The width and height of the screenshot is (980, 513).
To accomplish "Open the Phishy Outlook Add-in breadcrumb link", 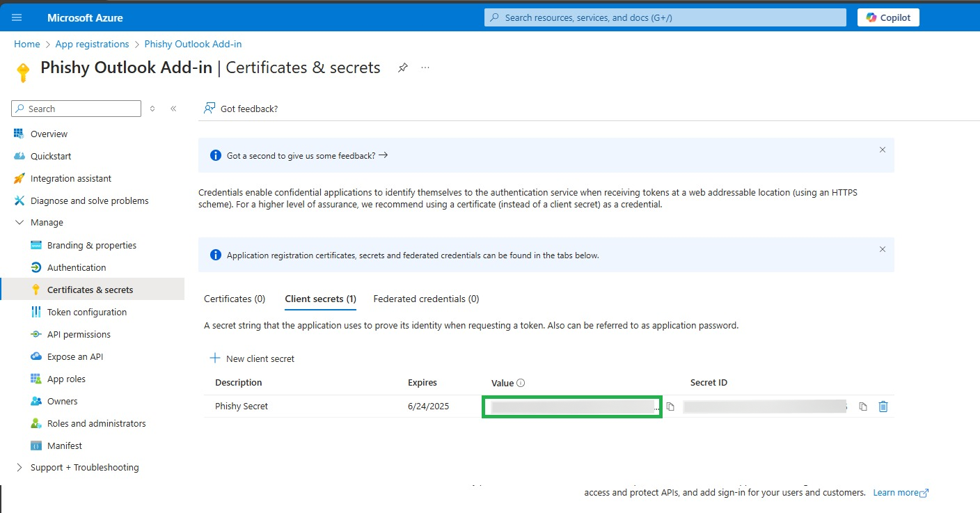I will click(x=193, y=44).
